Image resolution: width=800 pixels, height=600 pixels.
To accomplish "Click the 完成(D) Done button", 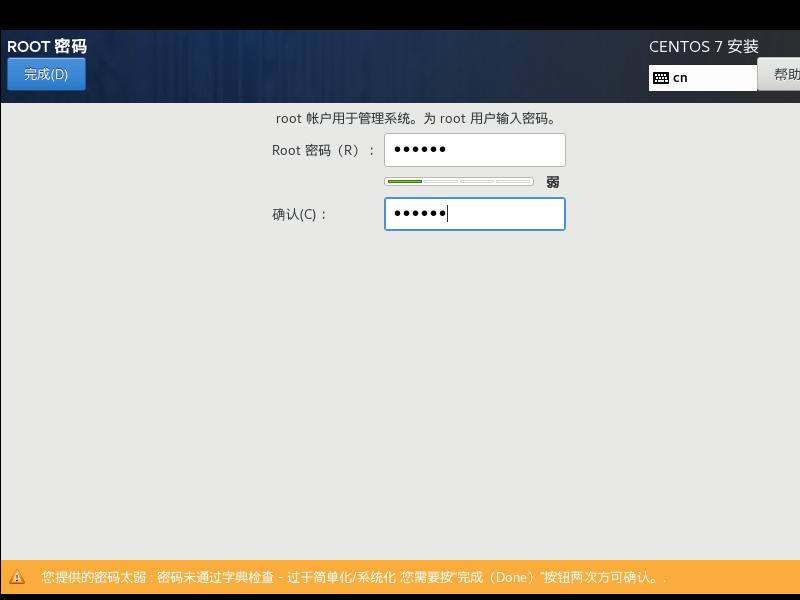I will 46,73.
